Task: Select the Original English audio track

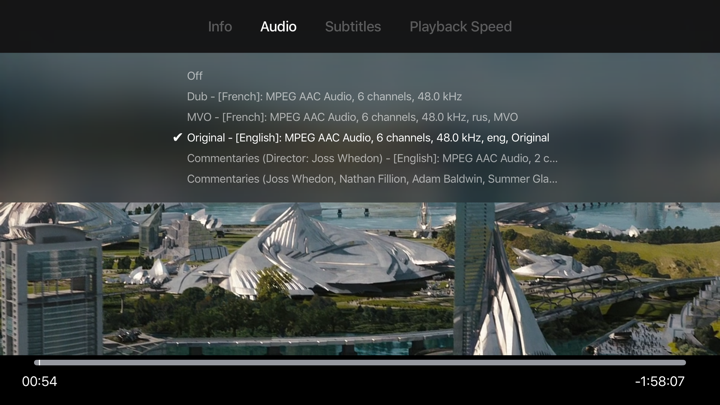Action: 368,138
